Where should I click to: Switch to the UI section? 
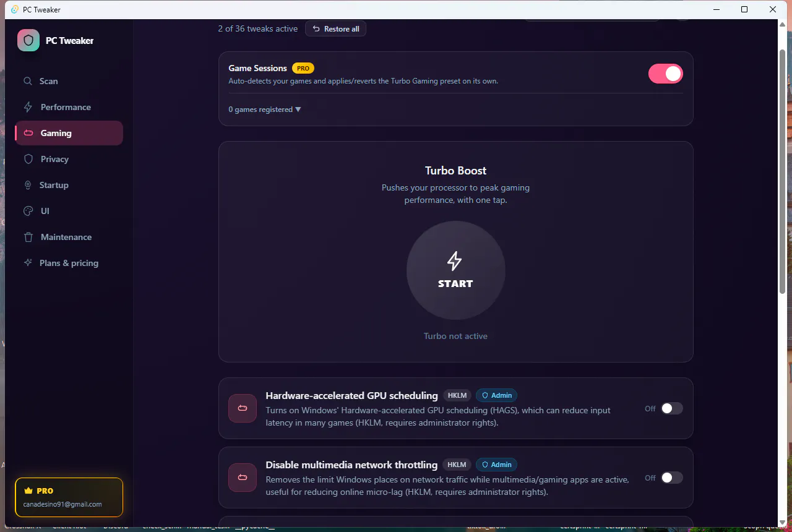pos(69,211)
